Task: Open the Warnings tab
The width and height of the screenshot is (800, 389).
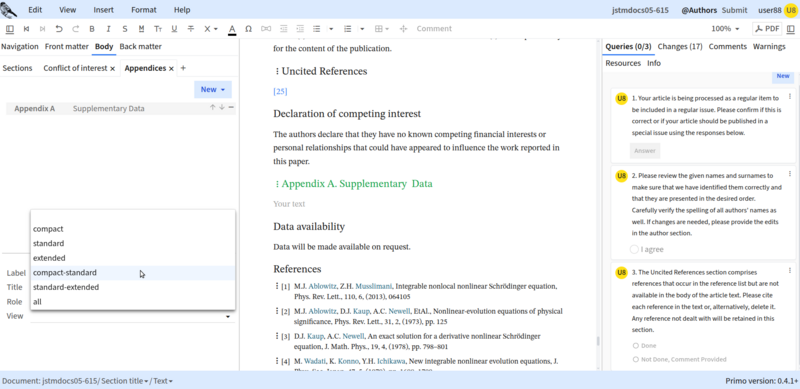Action: (x=769, y=46)
